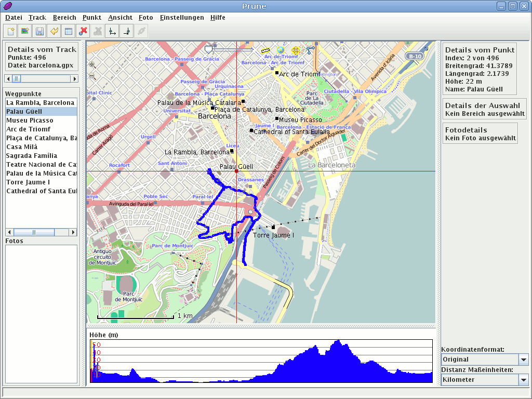Select waypoint Arc de Triomf in list

42,129
